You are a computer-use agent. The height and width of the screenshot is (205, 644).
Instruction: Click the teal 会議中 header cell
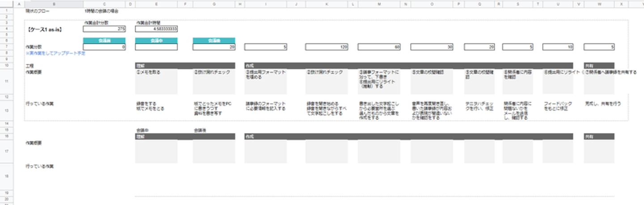(x=156, y=41)
